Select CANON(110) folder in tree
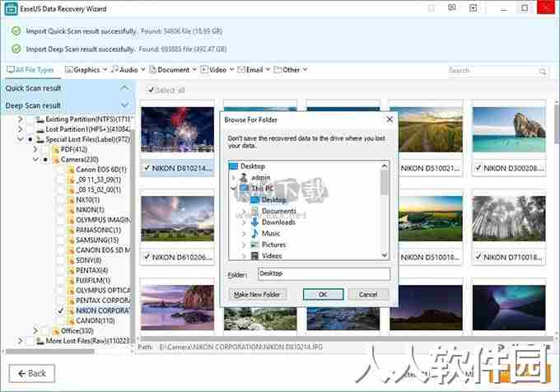Image resolution: width=560 pixels, height=392 pixels. 96,320
